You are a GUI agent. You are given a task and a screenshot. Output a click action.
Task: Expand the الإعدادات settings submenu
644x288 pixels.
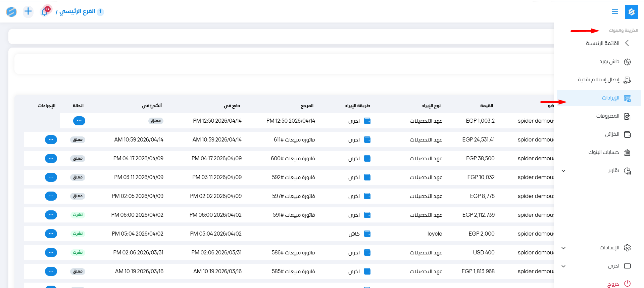(564, 248)
